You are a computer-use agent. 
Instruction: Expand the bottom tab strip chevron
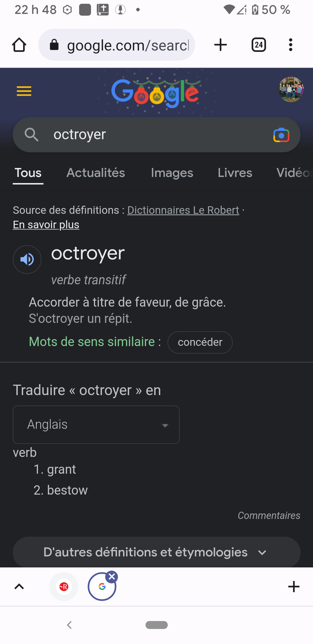[19, 587]
